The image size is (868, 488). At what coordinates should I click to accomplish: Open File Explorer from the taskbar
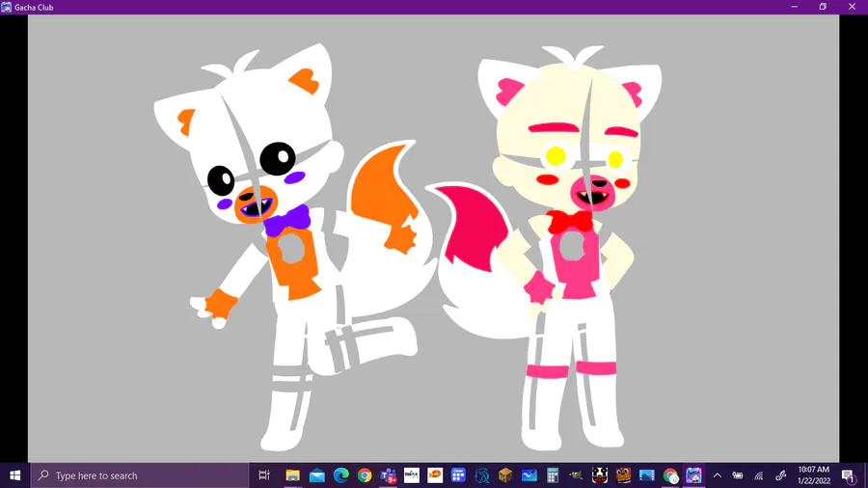(293, 475)
